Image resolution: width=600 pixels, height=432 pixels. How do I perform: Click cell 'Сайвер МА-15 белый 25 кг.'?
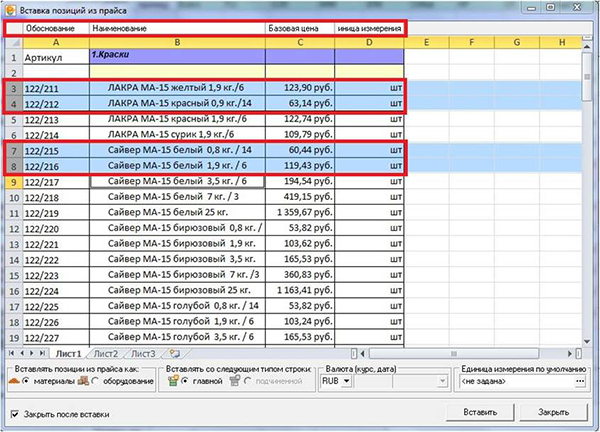coord(177,212)
